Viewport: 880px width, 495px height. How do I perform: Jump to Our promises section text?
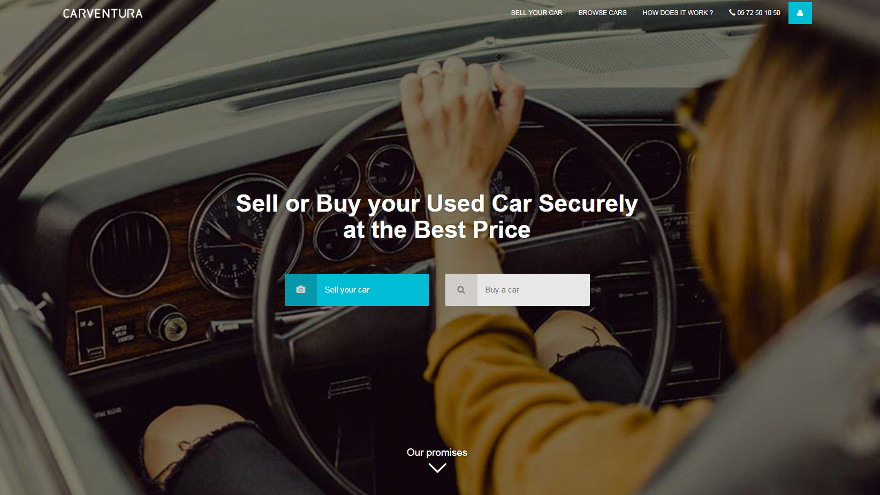[437, 452]
